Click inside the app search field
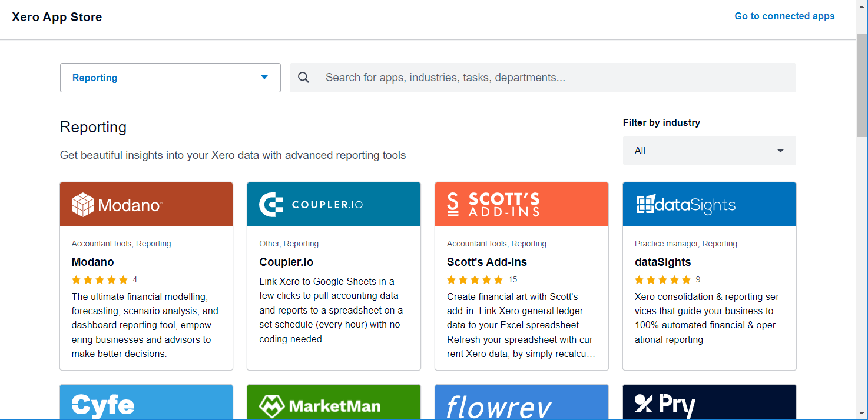This screenshot has width=868, height=420. click(530, 77)
